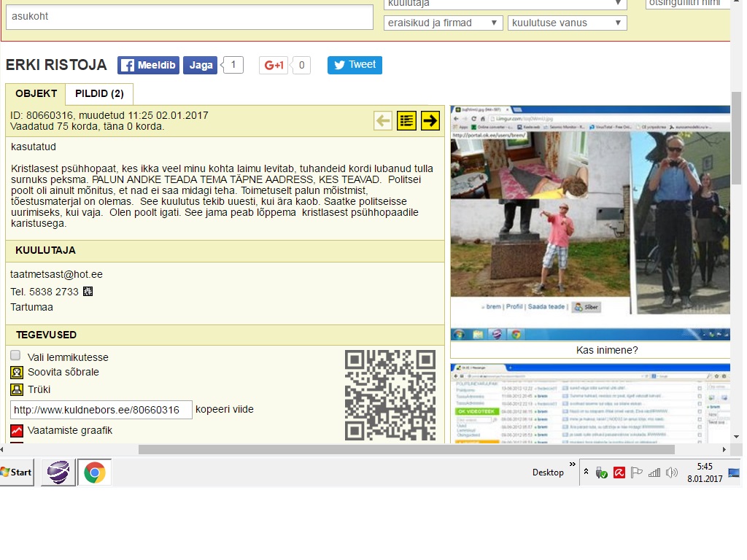The width and height of the screenshot is (747, 560).
Task: Open the purple globe taskbar application
Action: [x=58, y=472]
